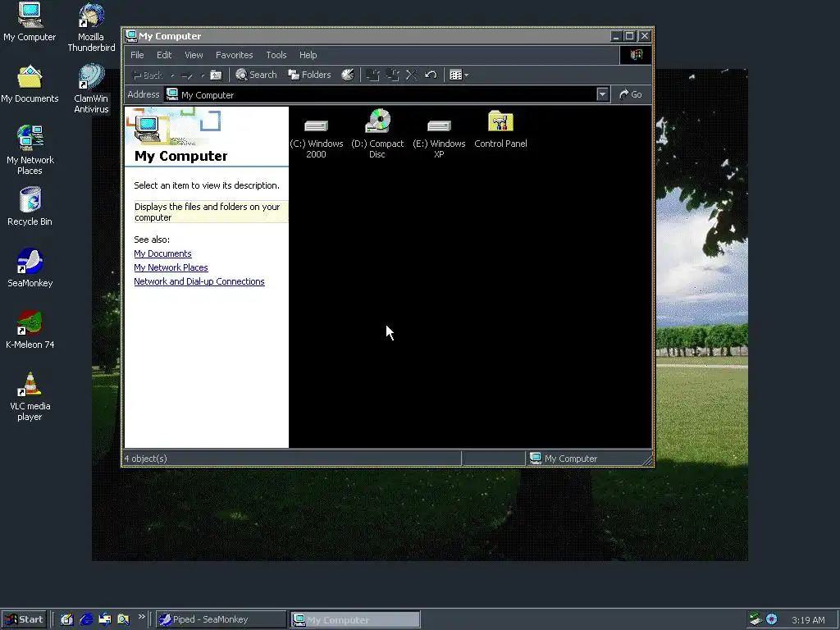Open the History toolbar icon
840x630 pixels.
(x=348, y=75)
